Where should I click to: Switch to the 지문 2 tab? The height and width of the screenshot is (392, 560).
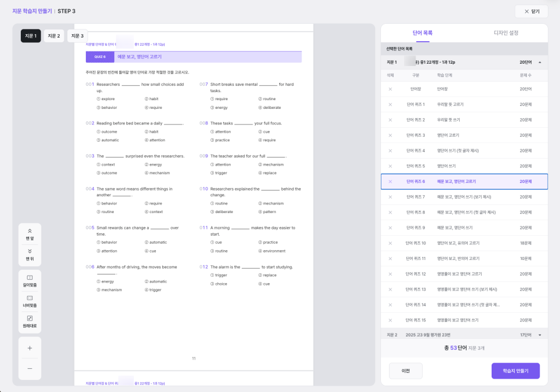point(54,36)
